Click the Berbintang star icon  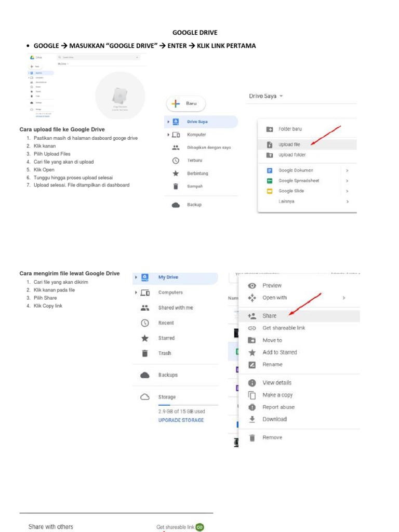point(176,174)
